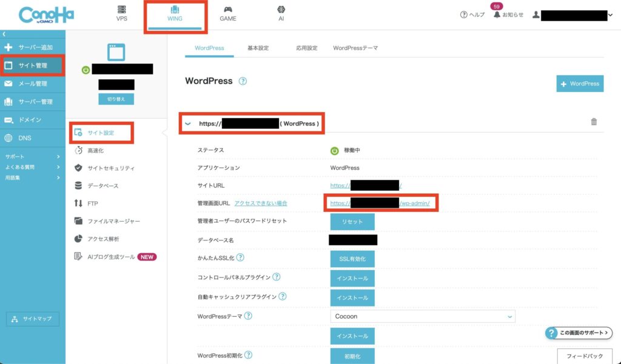Viewport: 621px width, 364px height.
Task: Install 自動キャッシュクリアプラグイン
Action: pos(352,298)
